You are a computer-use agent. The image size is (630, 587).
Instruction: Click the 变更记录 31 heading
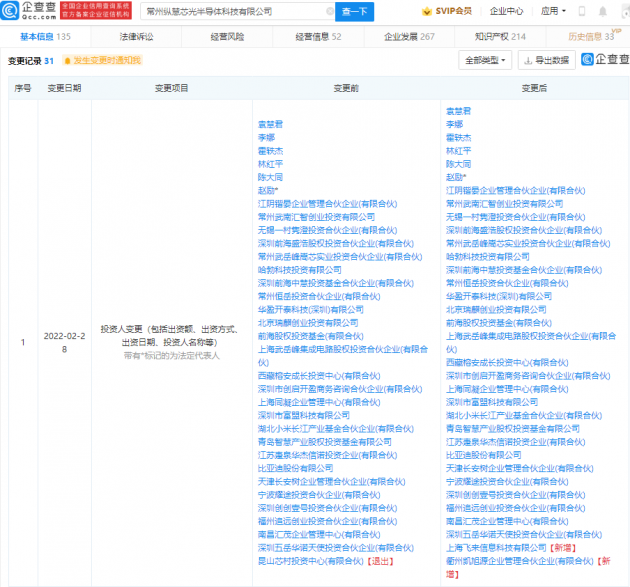click(31, 61)
